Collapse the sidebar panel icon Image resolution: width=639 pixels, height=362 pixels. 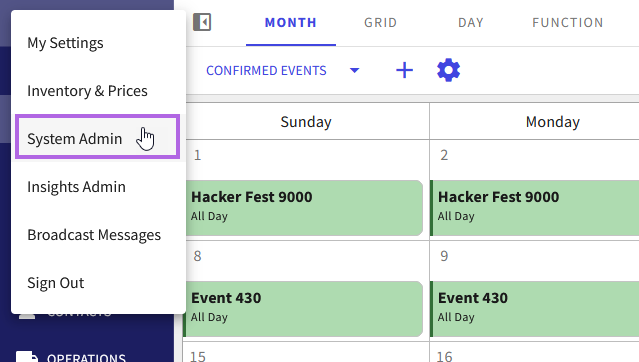(x=202, y=22)
